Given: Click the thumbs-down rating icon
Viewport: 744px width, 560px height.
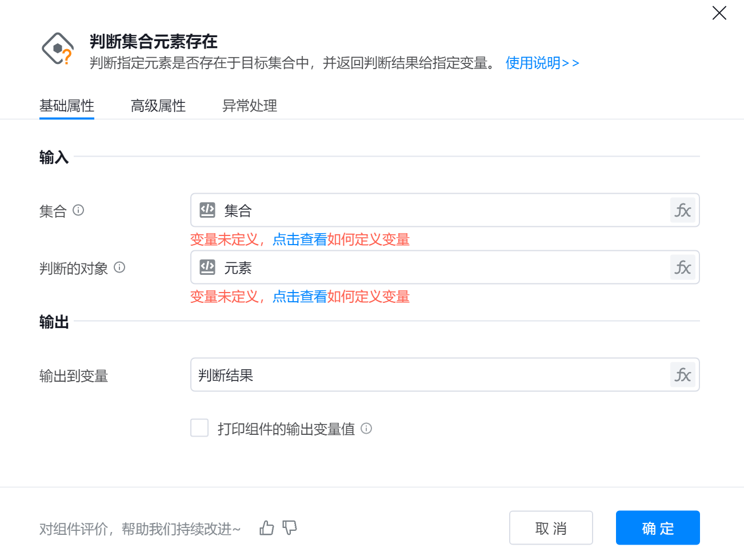Looking at the screenshot, I should pyautogui.click(x=290, y=528).
